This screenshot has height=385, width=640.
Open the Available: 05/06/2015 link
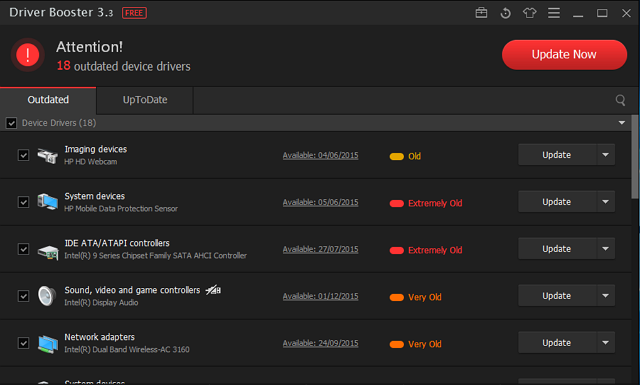[x=320, y=203]
